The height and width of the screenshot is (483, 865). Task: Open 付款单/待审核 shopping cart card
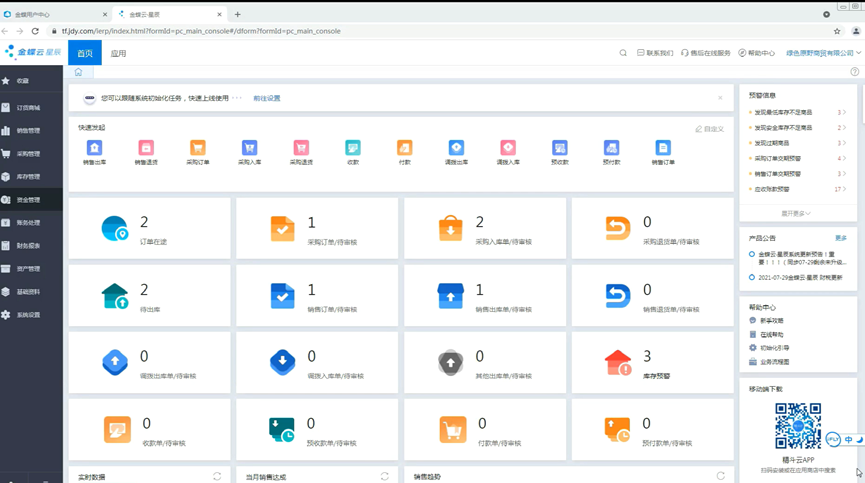click(x=485, y=430)
